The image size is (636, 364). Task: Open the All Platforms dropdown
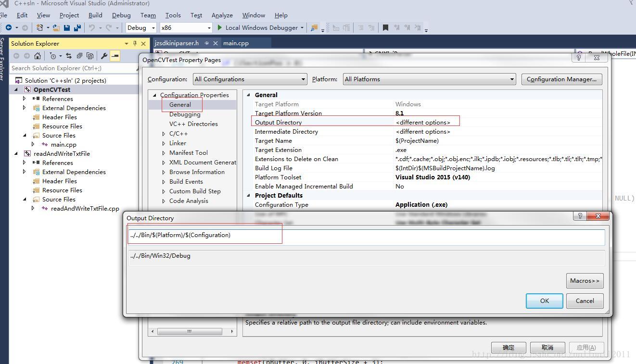[x=512, y=79]
